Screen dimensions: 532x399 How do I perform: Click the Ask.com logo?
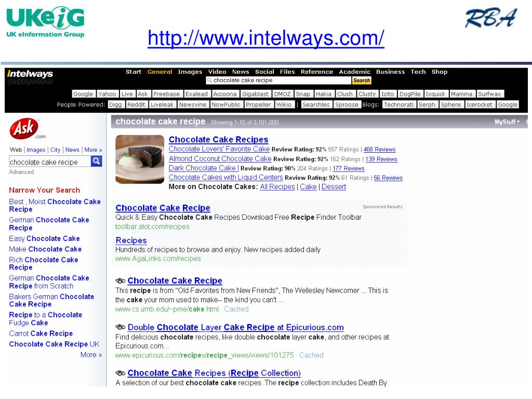tap(27, 129)
